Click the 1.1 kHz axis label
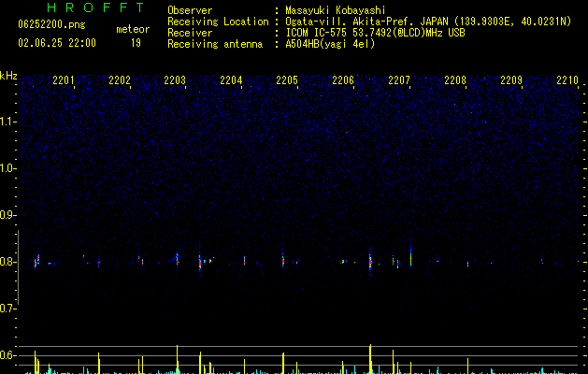588x374 pixels. [x=7, y=122]
